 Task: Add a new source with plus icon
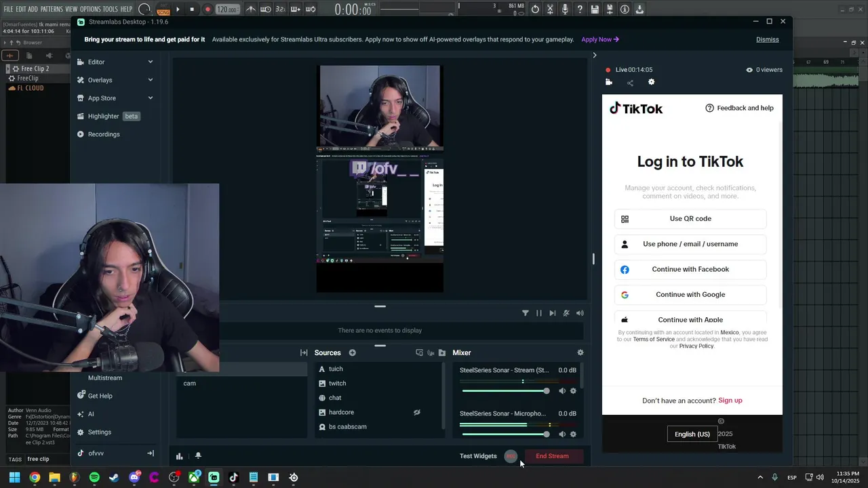coord(352,352)
